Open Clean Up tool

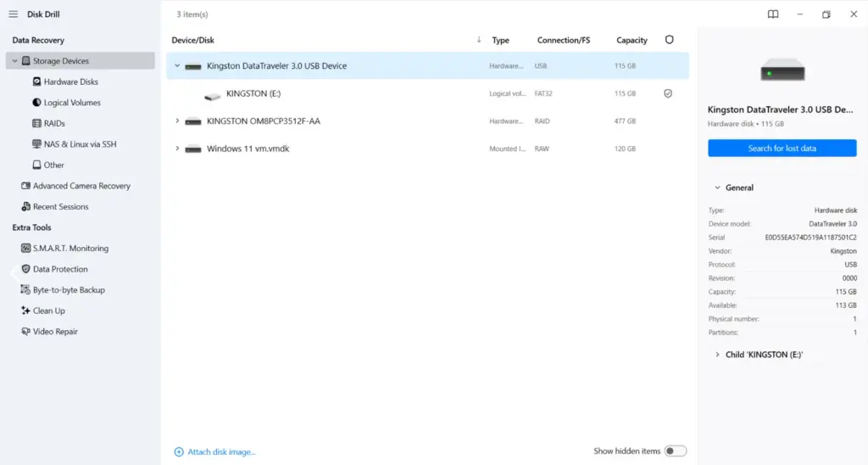pos(48,311)
